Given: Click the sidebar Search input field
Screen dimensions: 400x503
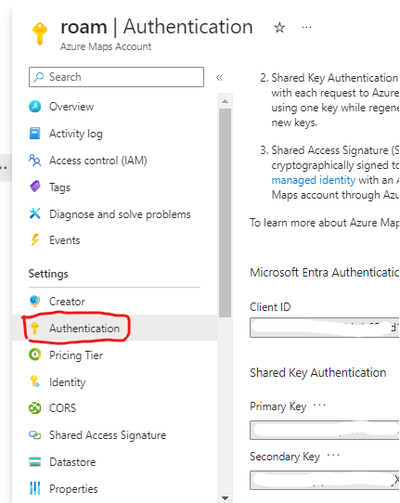Looking at the screenshot, I should click(116, 77).
